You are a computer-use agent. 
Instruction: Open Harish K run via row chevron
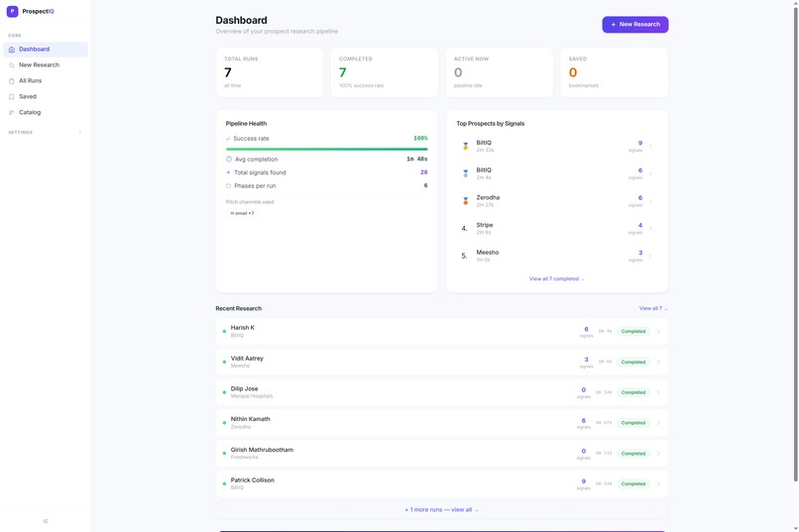(658, 332)
